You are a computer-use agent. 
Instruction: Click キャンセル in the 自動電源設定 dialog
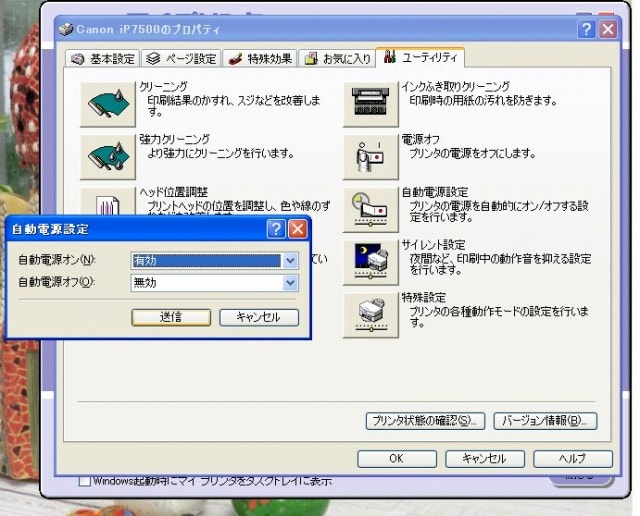tap(259, 317)
